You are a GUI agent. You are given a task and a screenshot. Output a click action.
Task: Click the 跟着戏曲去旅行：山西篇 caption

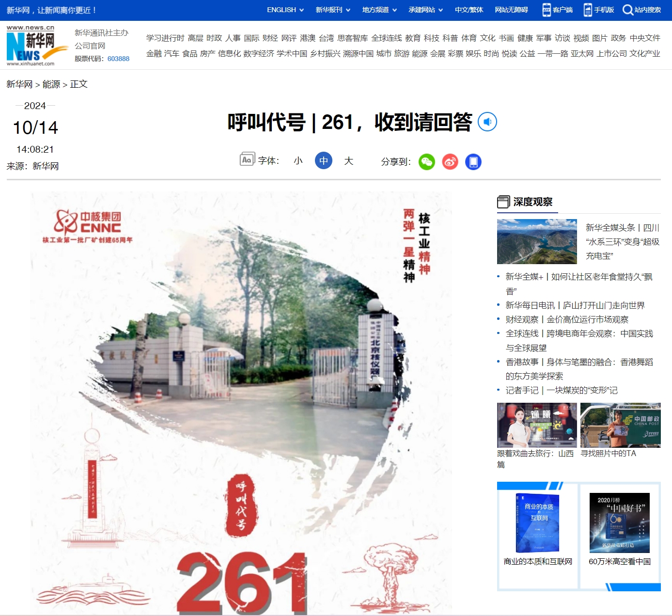[535, 458]
